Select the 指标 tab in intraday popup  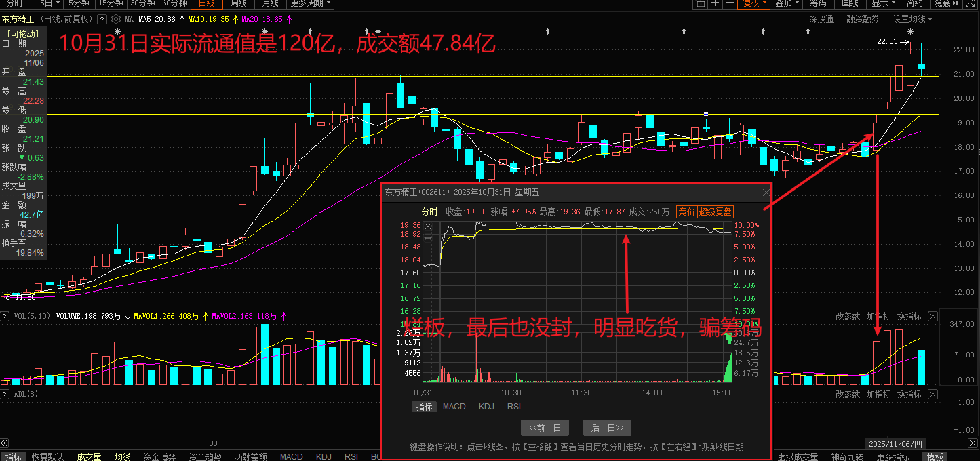click(x=425, y=407)
